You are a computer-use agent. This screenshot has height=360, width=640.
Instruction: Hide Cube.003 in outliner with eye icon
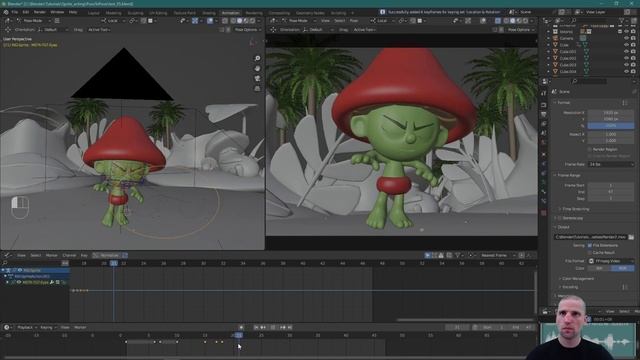pyautogui.click(x=627, y=65)
